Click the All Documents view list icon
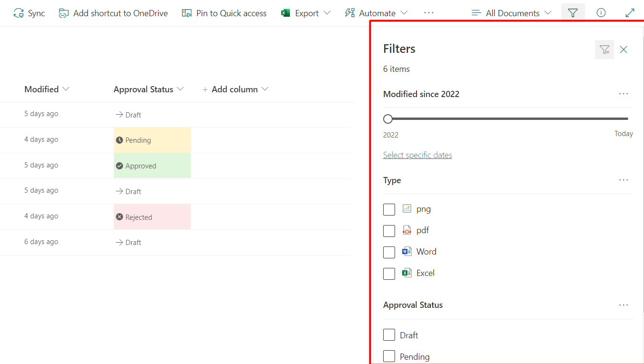 (x=476, y=13)
